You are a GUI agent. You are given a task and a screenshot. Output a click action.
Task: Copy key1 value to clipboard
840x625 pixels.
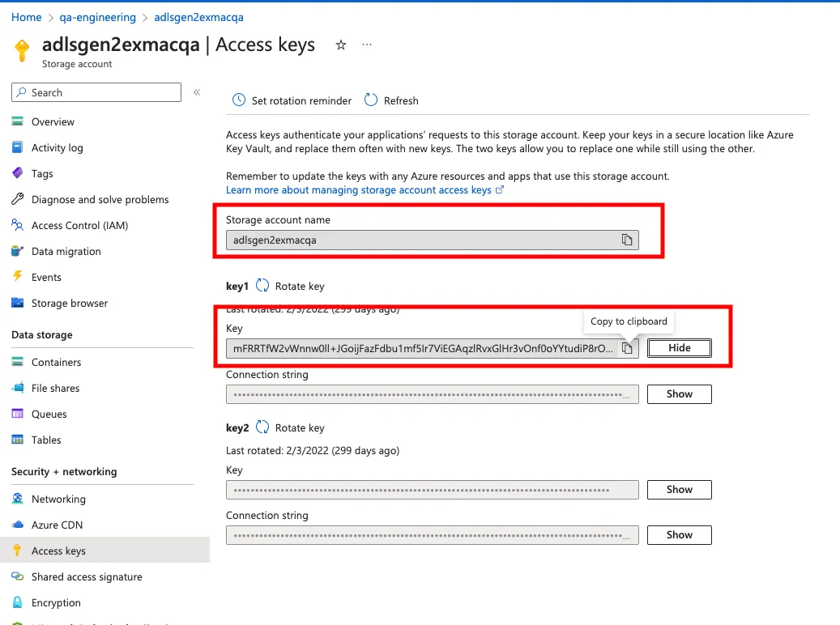[x=627, y=348]
